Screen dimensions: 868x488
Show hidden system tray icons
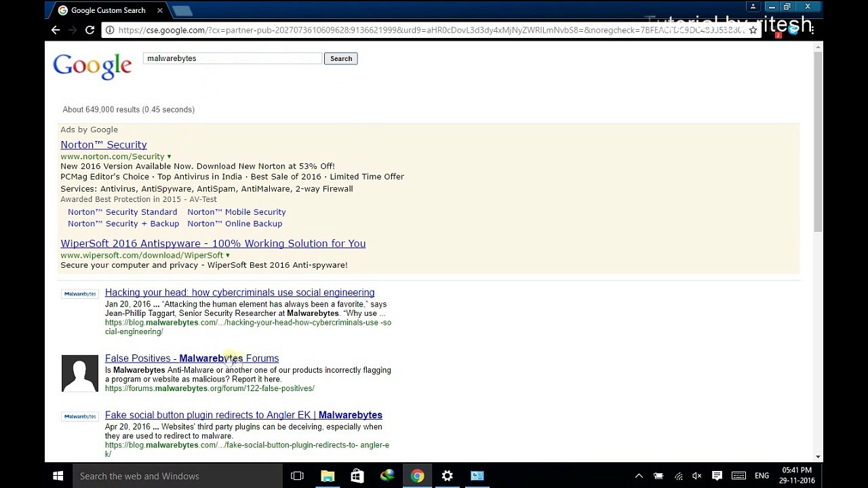(639, 476)
